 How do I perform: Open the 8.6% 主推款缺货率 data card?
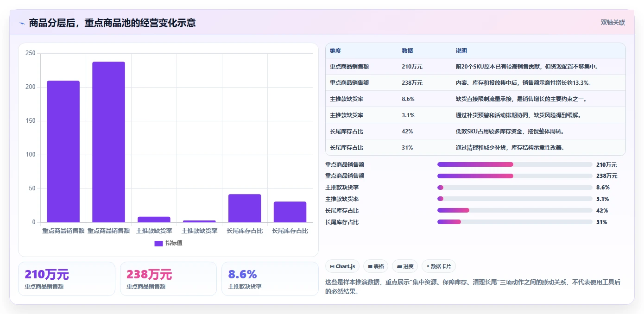(270, 279)
